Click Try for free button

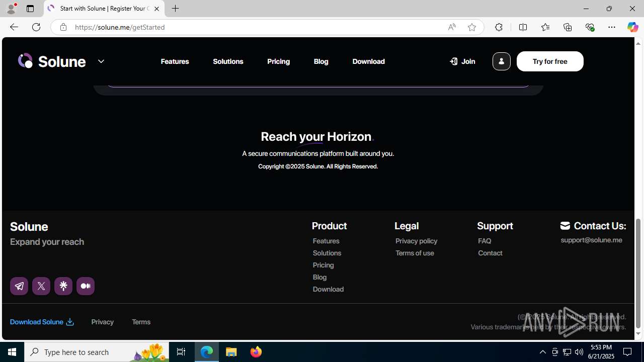pos(550,61)
